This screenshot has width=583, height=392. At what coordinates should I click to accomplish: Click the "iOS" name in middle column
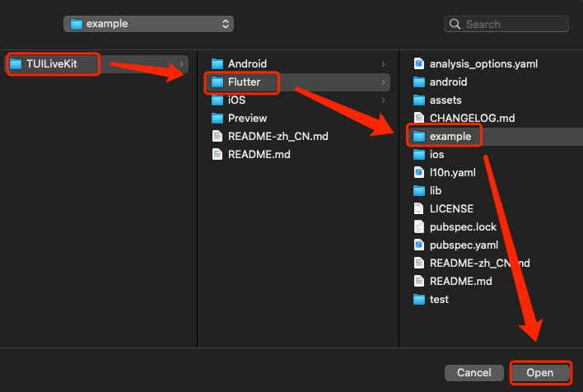pos(237,100)
